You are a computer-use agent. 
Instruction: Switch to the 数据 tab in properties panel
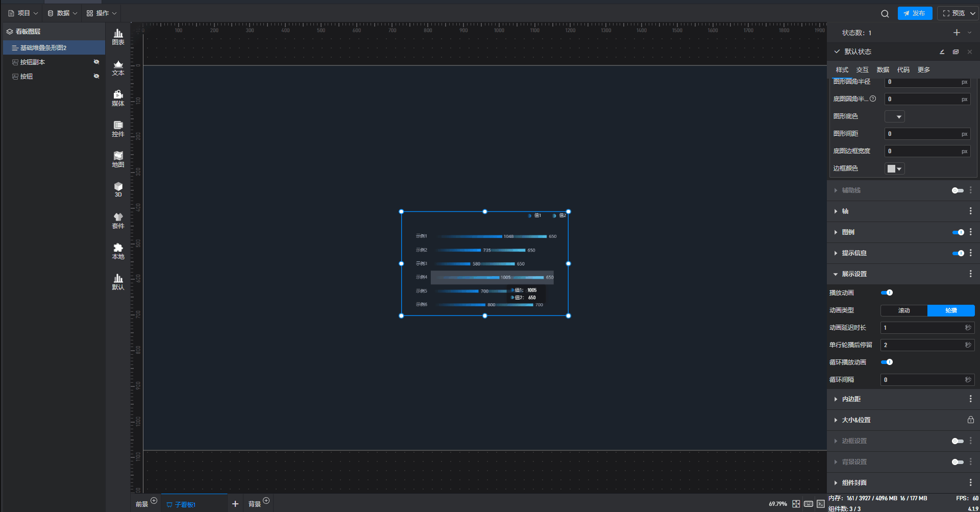(x=883, y=70)
